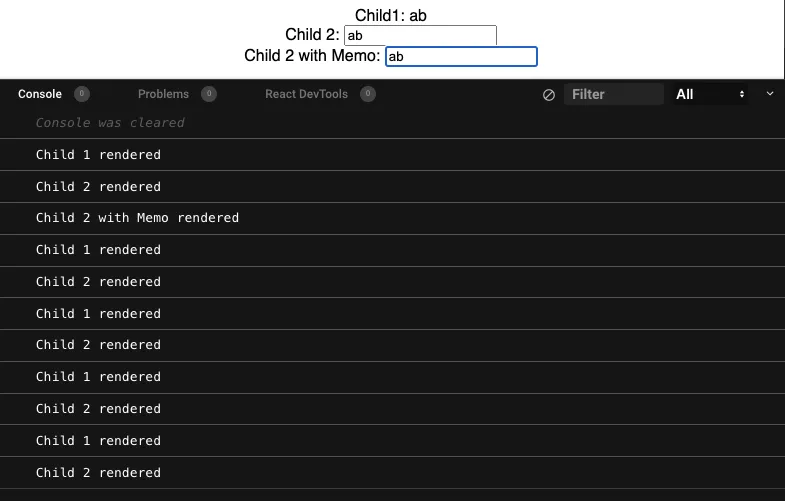Screen dimensions: 785x501
Task: Collapse the console panel with the chevron
Action: point(770,93)
